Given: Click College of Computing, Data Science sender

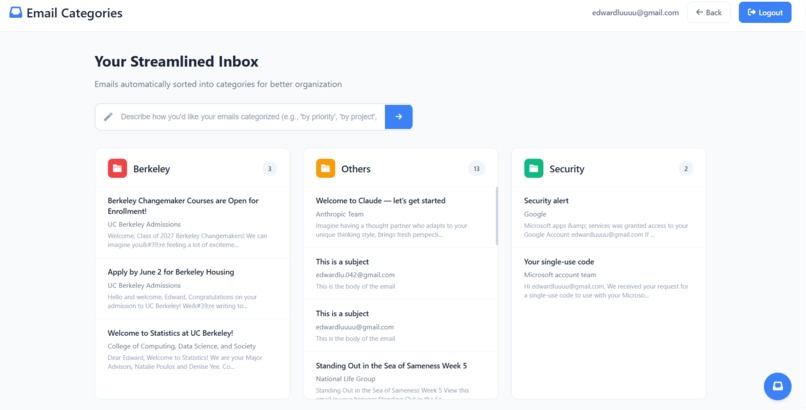Looking at the screenshot, I should click(181, 346).
